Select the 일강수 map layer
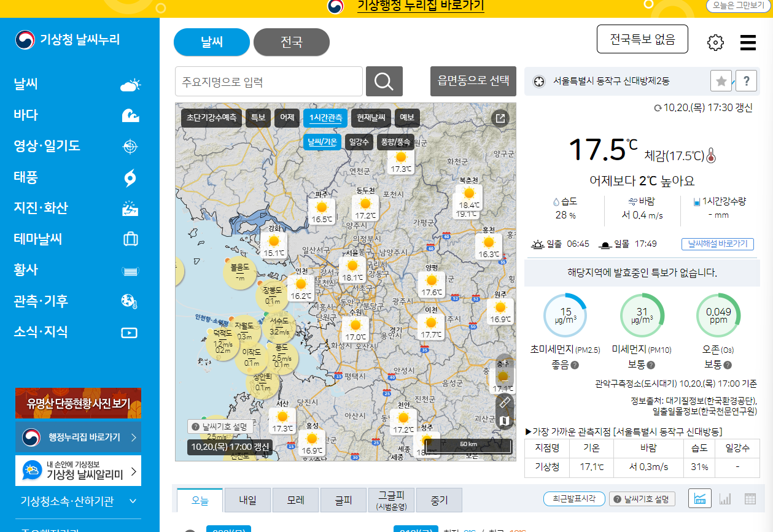 (x=359, y=142)
